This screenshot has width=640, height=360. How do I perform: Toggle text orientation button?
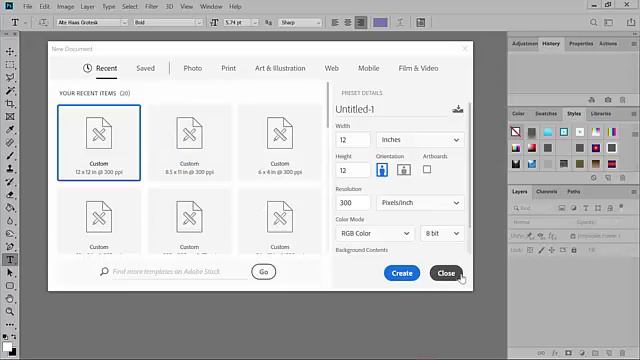43,22
